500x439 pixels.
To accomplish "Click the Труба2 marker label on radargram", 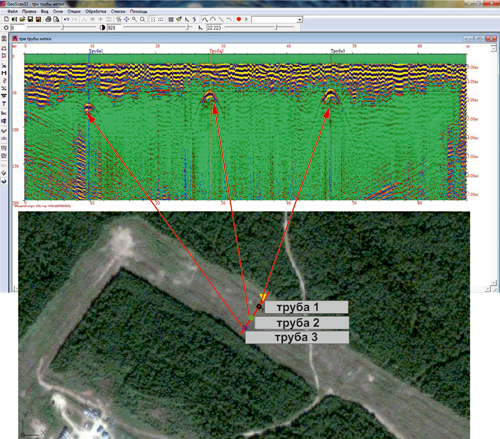I will (x=216, y=51).
